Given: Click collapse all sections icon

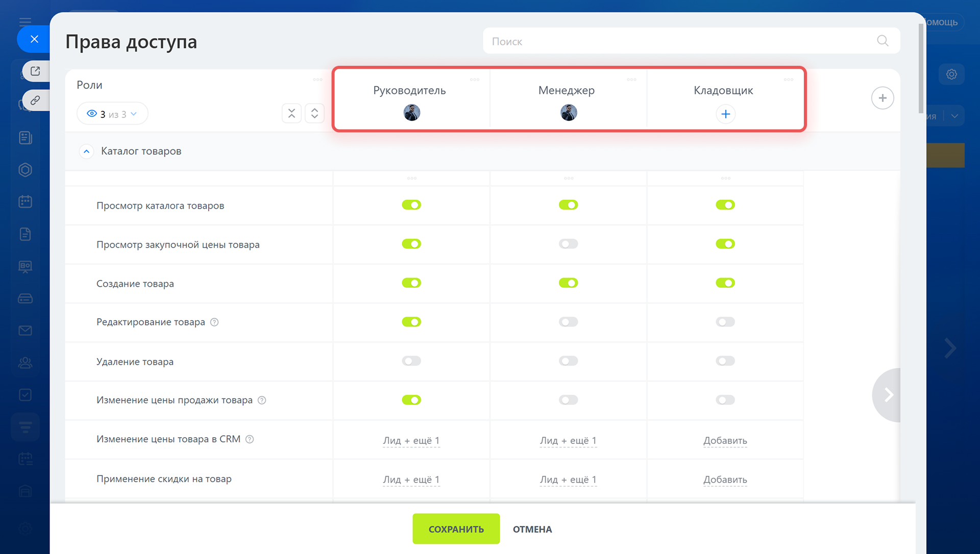Looking at the screenshot, I should pos(291,113).
